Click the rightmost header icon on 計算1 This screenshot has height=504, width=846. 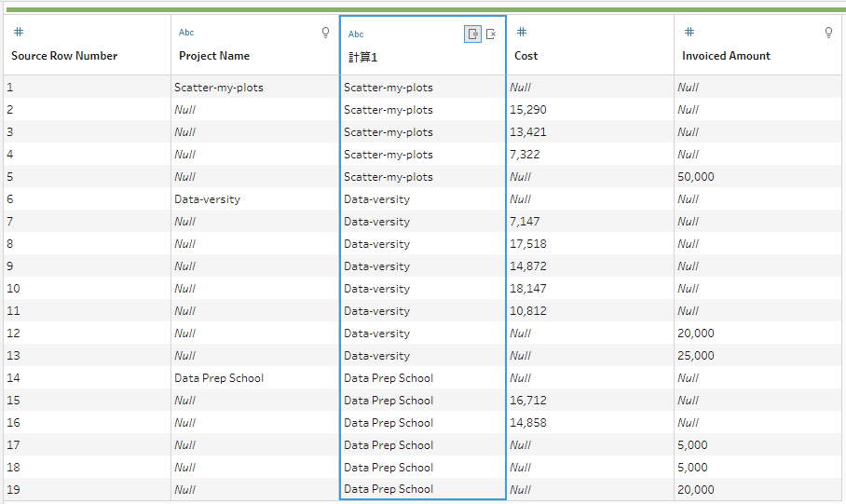click(x=491, y=34)
